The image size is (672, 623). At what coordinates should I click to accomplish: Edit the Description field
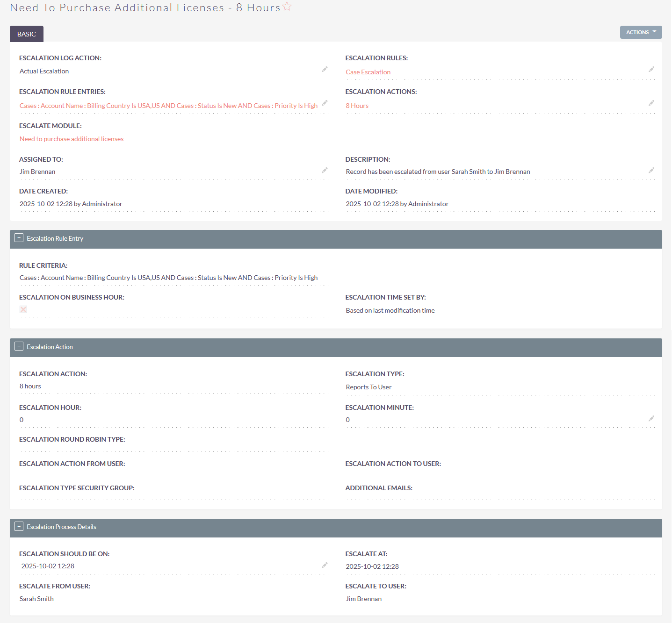[651, 170]
